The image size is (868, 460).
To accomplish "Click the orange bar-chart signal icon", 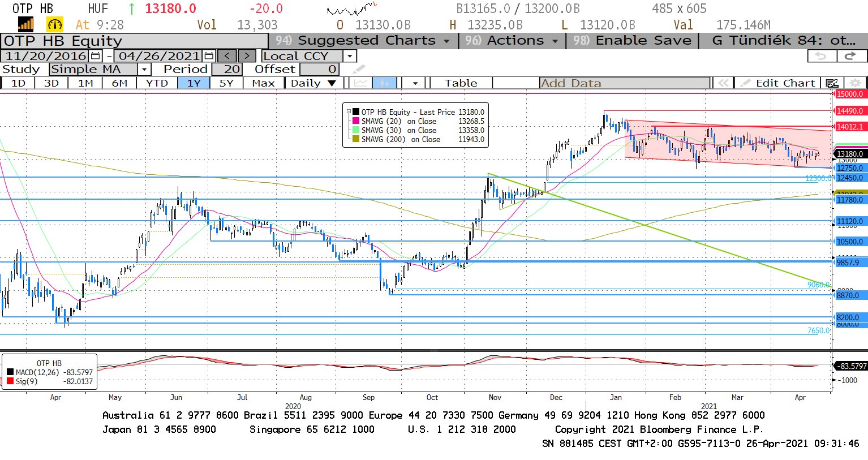I will pyautogui.click(x=26, y=25).
